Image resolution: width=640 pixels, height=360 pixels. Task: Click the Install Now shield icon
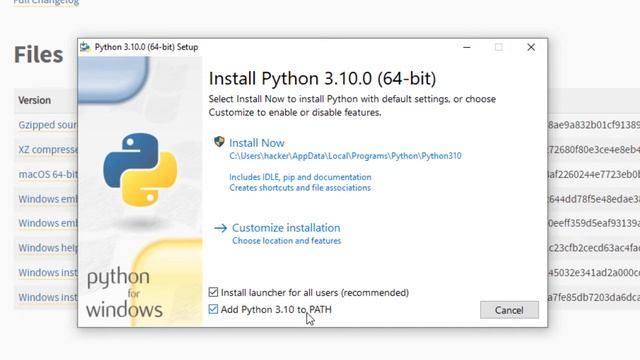[x=219, y=142]
